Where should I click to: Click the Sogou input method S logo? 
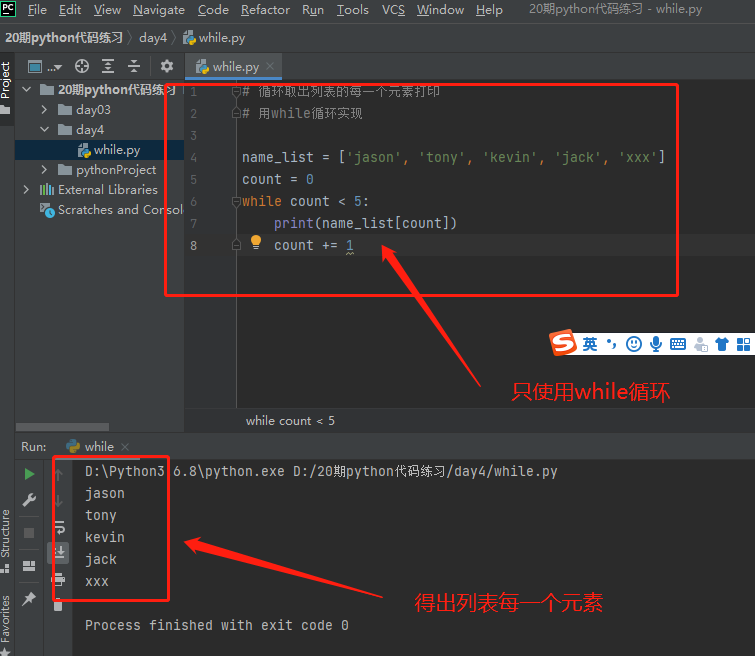point(563,342)
